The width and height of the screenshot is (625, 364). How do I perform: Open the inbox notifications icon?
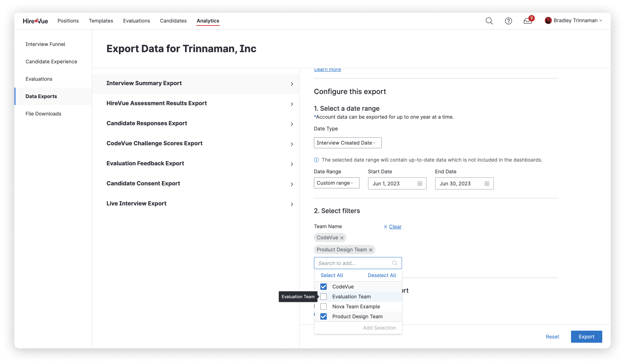(x=528, y=21)
